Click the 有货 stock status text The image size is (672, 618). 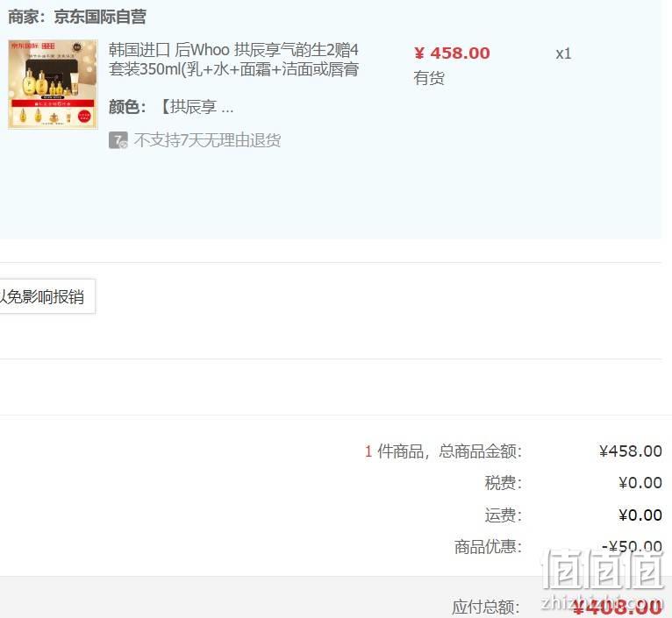click(x=429, y=78)
